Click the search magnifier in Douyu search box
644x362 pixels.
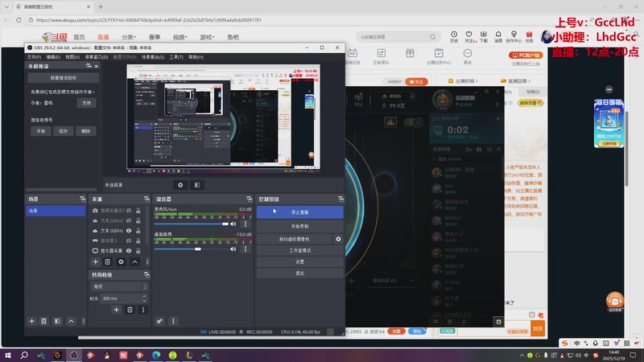432,37
